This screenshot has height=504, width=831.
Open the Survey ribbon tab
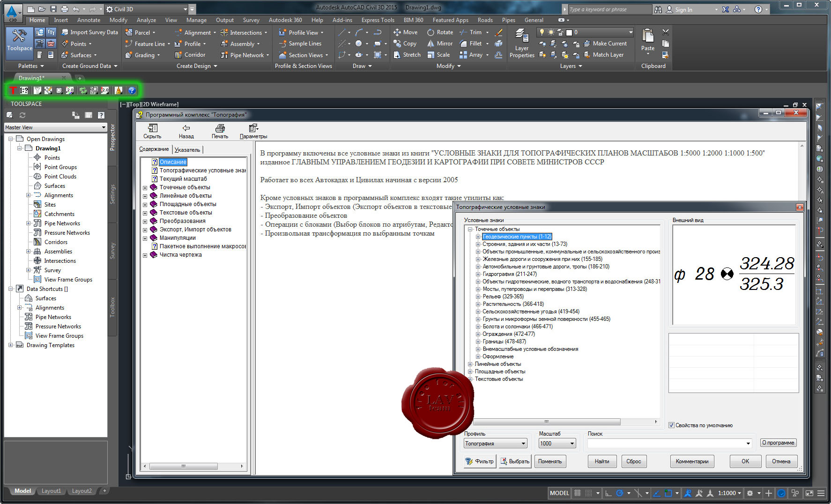pos(251,20)
